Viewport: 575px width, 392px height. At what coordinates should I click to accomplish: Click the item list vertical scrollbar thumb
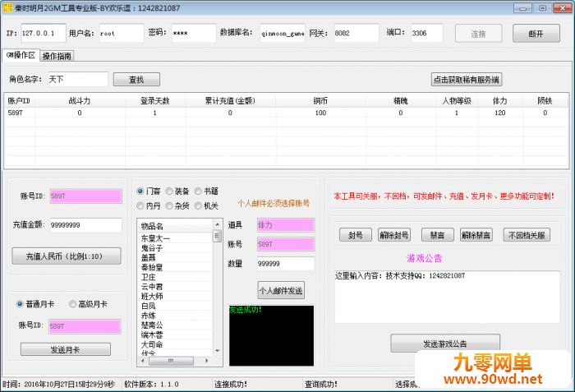pyautogui.click(x=217, y=236)
